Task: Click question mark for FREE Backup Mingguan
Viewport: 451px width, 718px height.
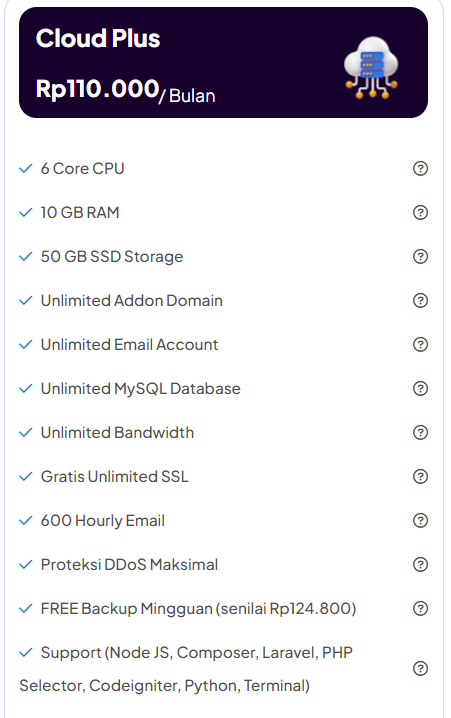Action: [x=420, y=608]
